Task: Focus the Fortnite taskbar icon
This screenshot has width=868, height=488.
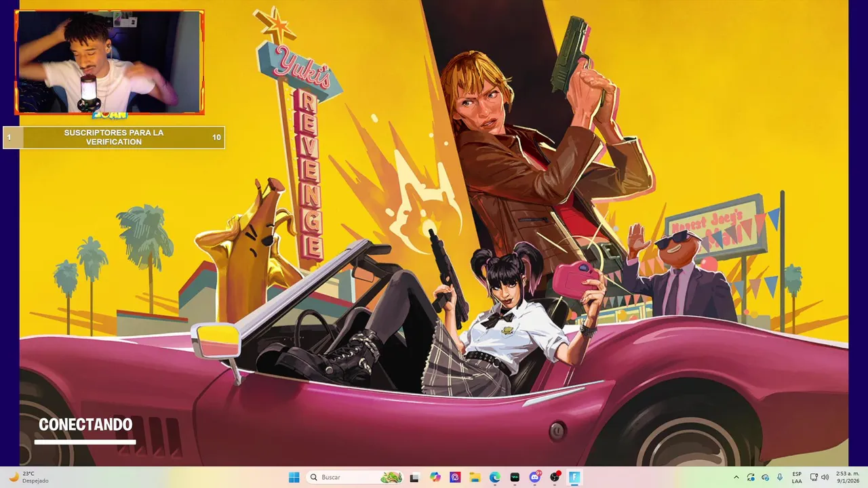Action: 574,477
